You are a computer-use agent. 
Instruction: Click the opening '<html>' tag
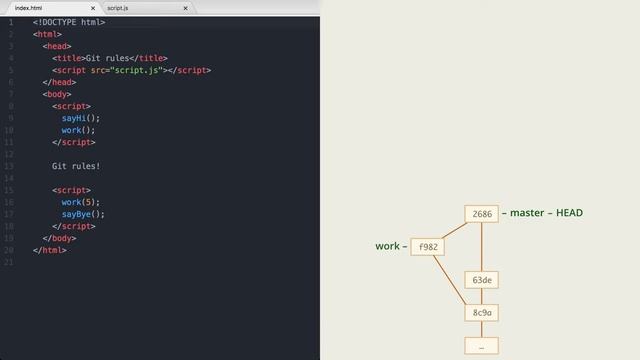[x=47, y=34]
